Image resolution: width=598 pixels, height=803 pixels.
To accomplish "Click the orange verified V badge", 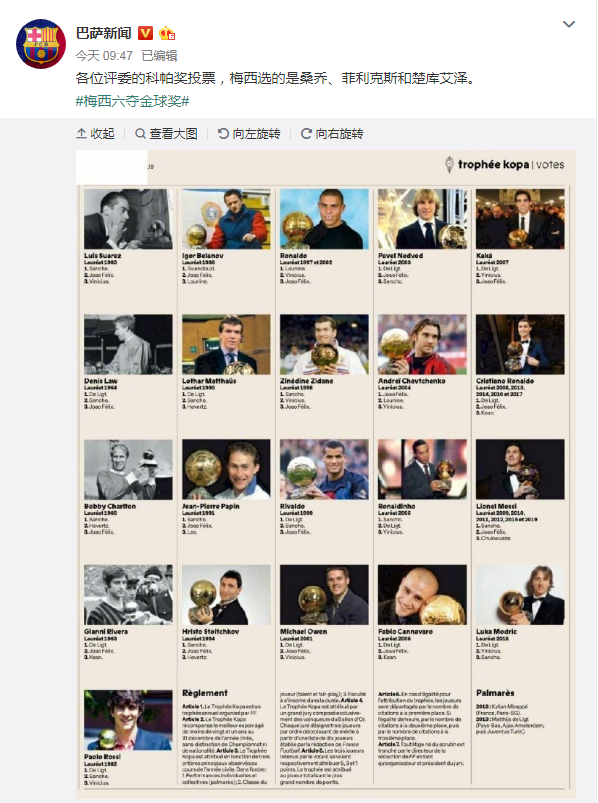I will [146, 33].
